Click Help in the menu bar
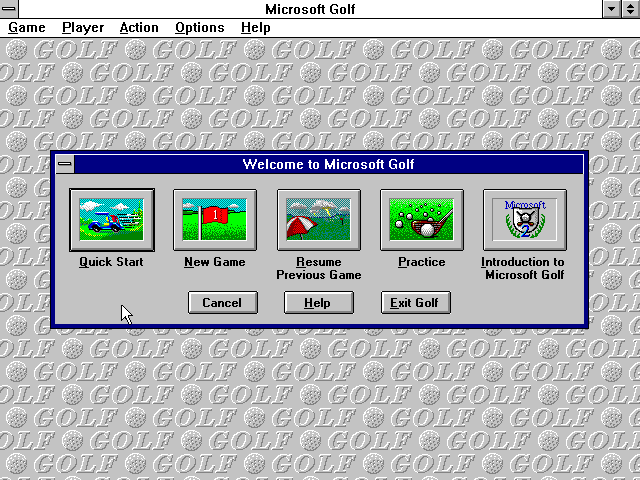Screen dimensions: 640x480 click(x=255, y=28)
